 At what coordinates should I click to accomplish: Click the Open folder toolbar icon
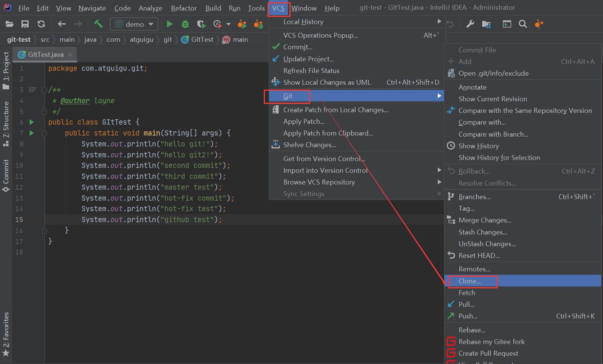click(x=9, y=24)
